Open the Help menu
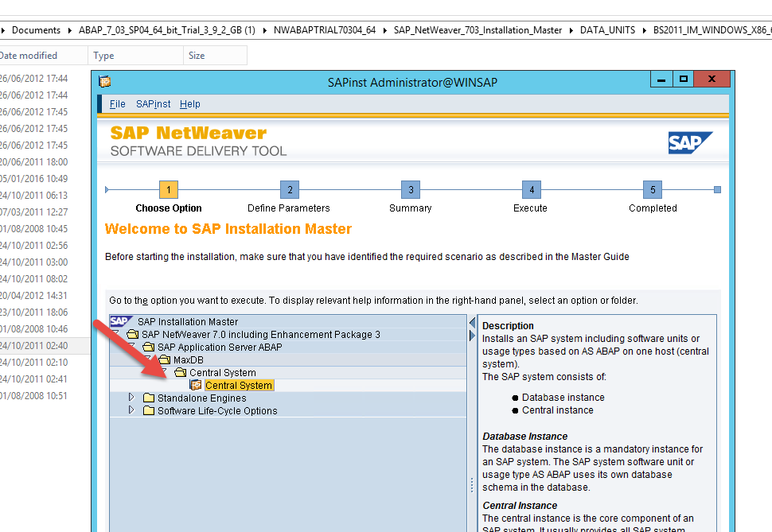Image resolution: width=772 pixels, height=532 pixels. 189,104
